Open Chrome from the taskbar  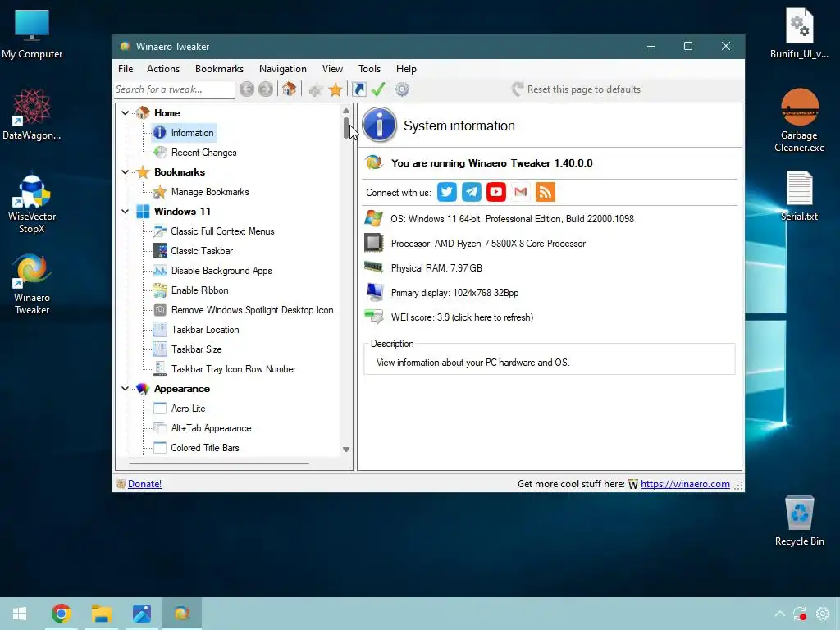point(61,614)
